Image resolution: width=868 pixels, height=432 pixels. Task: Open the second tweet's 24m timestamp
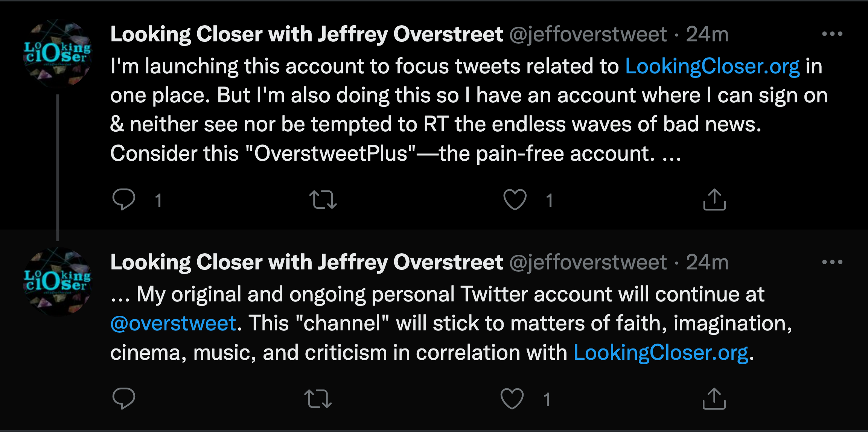tap(707, 262)
